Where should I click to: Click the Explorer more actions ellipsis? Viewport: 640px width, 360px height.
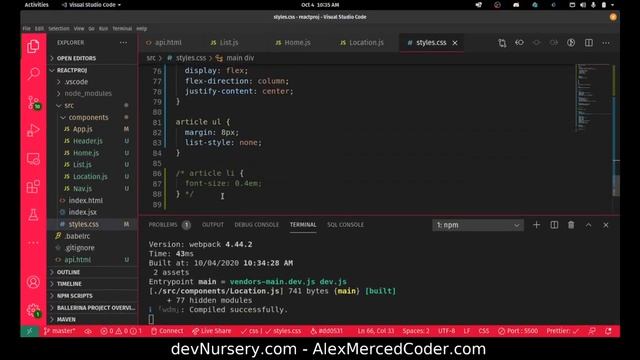click(123, 42)
